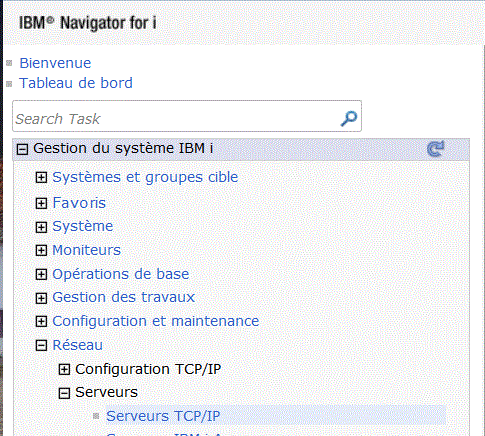Expand the Favoris tree node
This screenshot has height=436, width=485.
pos(41,203)
